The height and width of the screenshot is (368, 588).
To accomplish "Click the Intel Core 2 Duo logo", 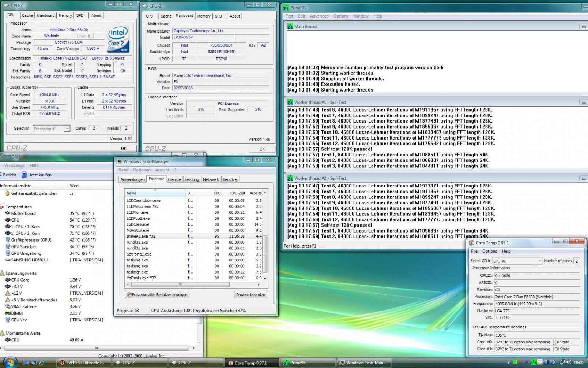I will click(x=118, y=39).
